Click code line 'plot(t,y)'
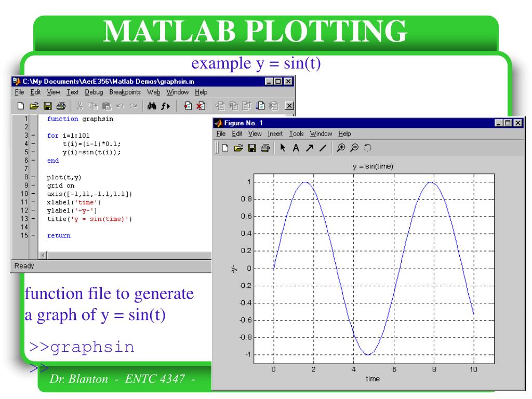Image resolution: width=532 pixels, height=399 pixels. [64, 178]
